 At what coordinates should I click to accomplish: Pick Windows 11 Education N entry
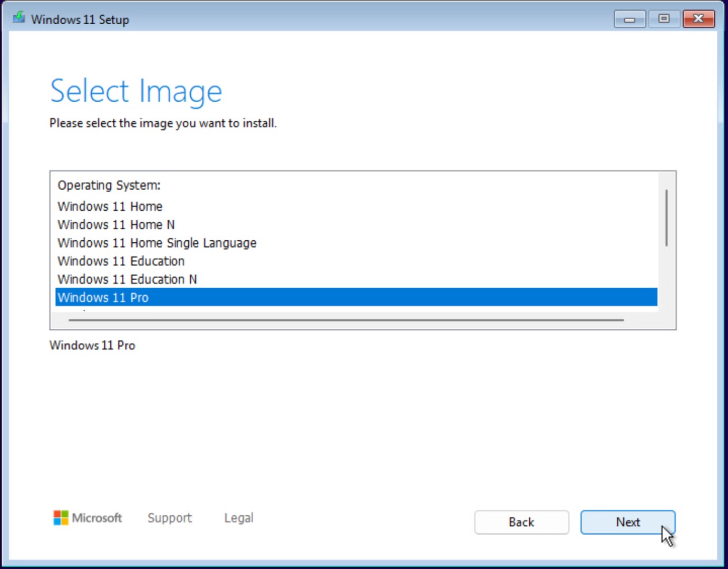click(x=356, y=279)
